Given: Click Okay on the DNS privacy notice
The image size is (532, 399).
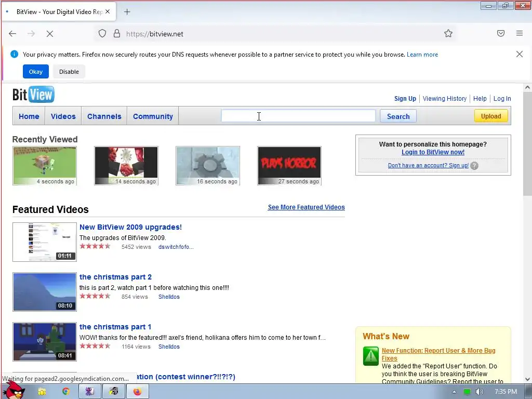Looking at the screenshot, I should (x=36, y=72).
